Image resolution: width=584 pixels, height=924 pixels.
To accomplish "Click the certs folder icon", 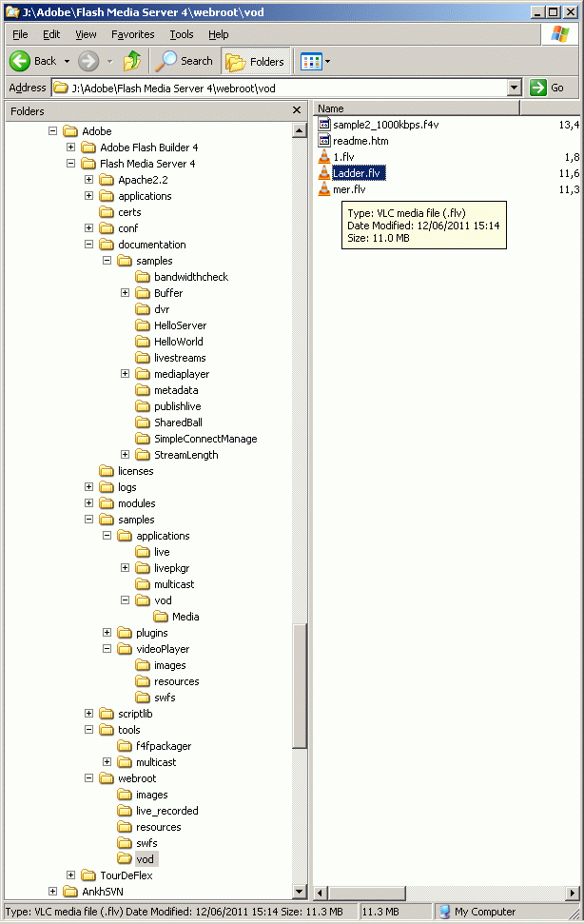I will (107, 211).
